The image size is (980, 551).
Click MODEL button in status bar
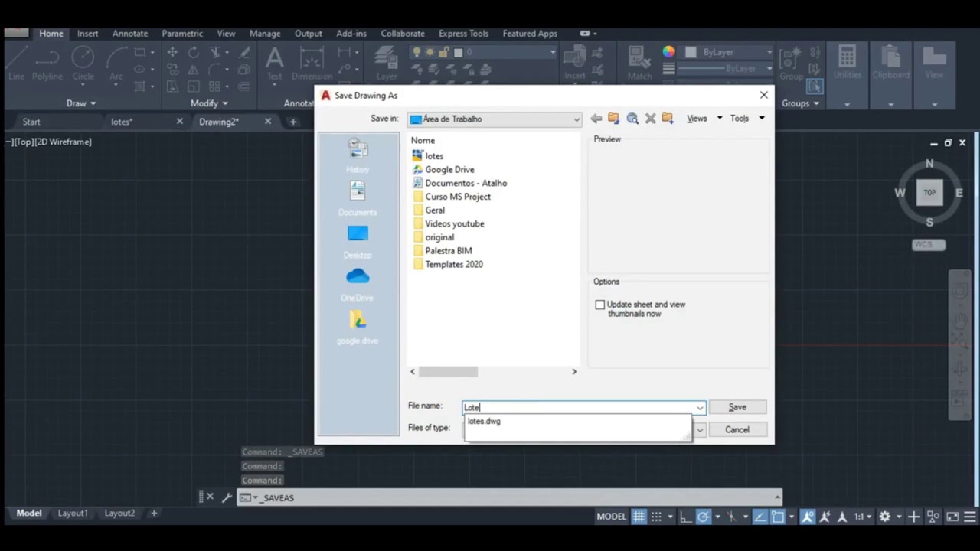tap(611, 517)
